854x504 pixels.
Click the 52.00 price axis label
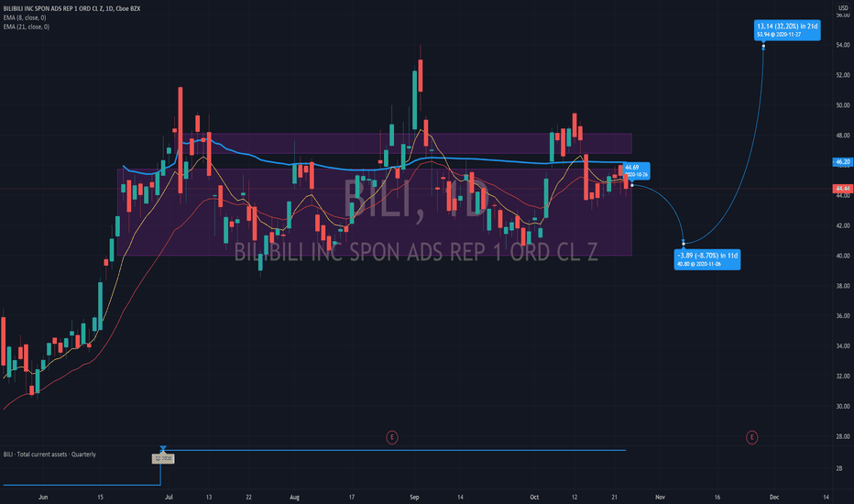[843, 75]
